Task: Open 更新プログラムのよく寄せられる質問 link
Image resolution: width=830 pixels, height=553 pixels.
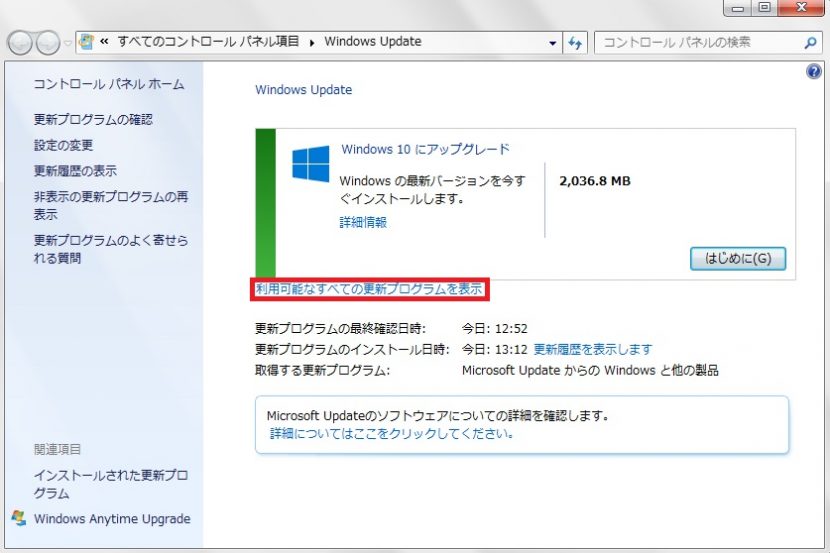Action: pyautogui.click(x=111, y=249)
